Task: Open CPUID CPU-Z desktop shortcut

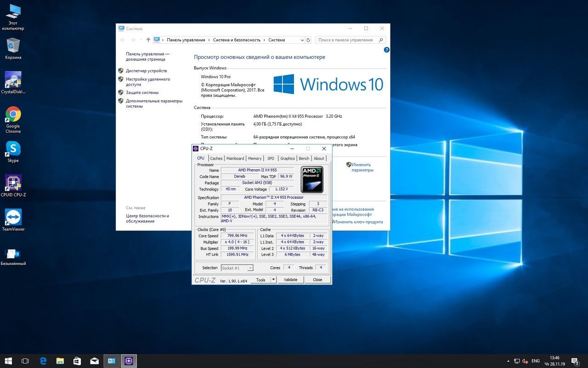Action: pos(13,186)
